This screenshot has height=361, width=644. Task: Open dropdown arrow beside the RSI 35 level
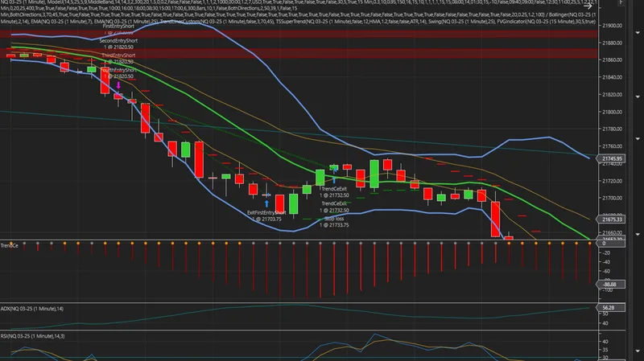(x=638, y=351)
